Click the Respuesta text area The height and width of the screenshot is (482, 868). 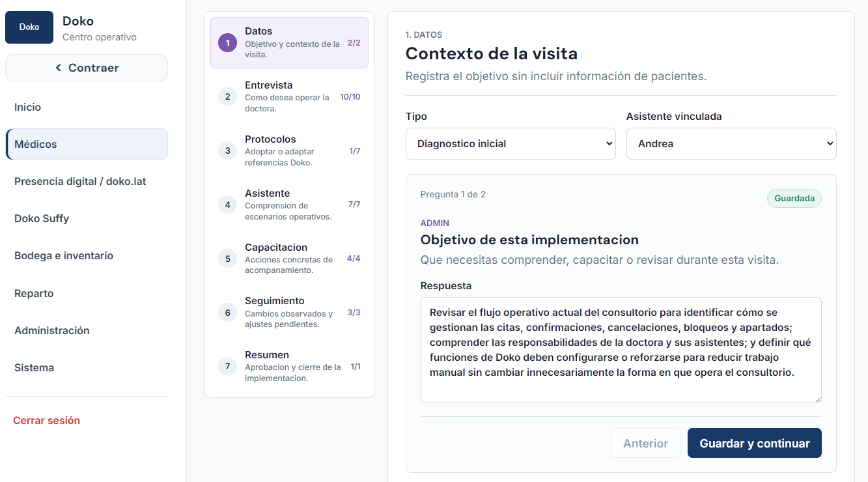(x=621, y=350)
